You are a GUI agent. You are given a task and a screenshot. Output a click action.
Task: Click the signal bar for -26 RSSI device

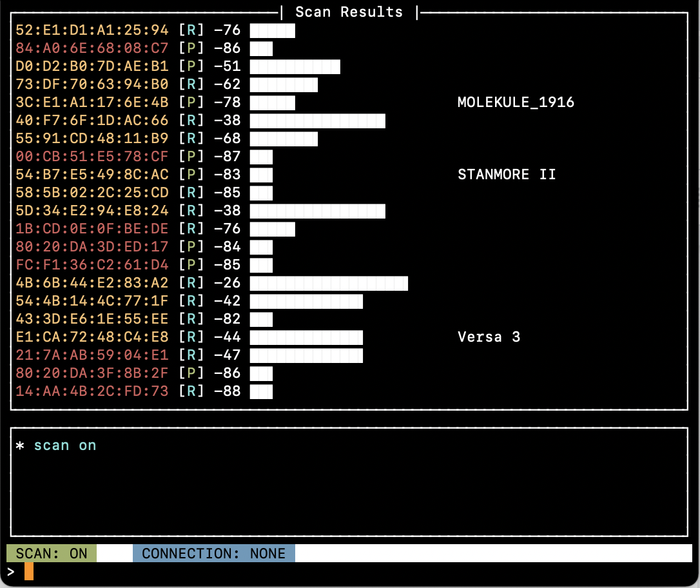point(329,282)
